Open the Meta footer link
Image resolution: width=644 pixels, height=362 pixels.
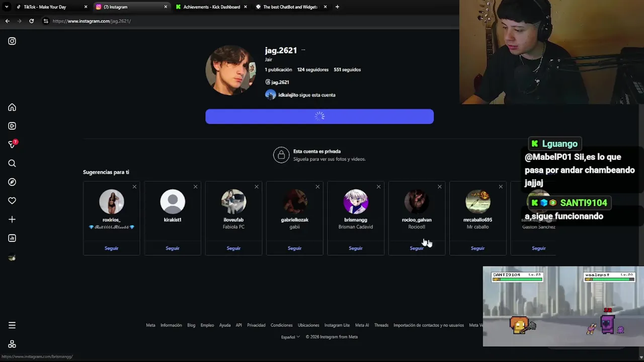[150, 325]
